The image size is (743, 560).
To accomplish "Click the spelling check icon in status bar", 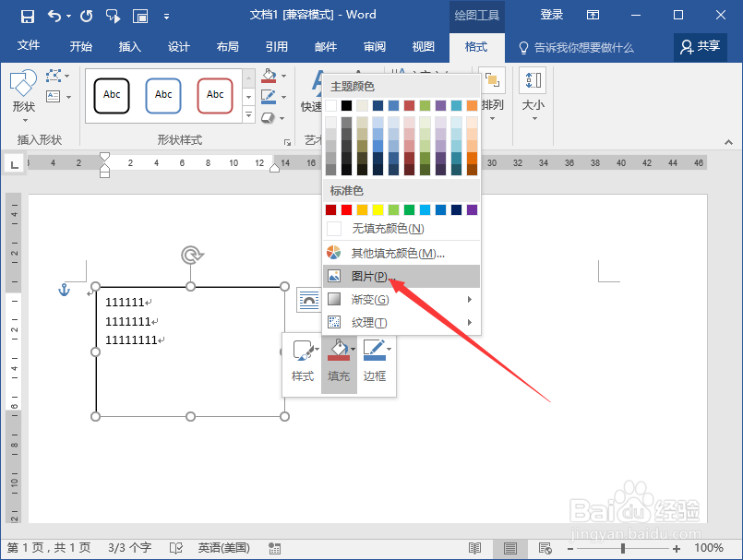I will point(175,548).
